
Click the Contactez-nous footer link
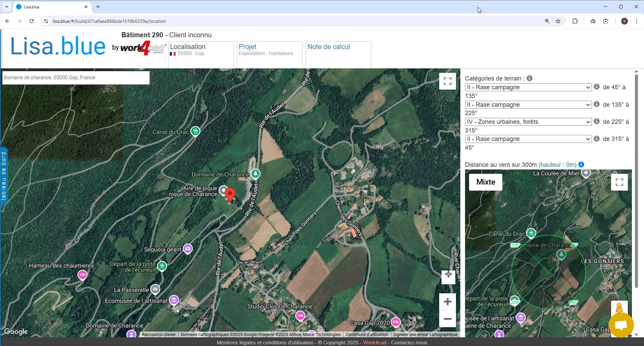pos(409,343)
